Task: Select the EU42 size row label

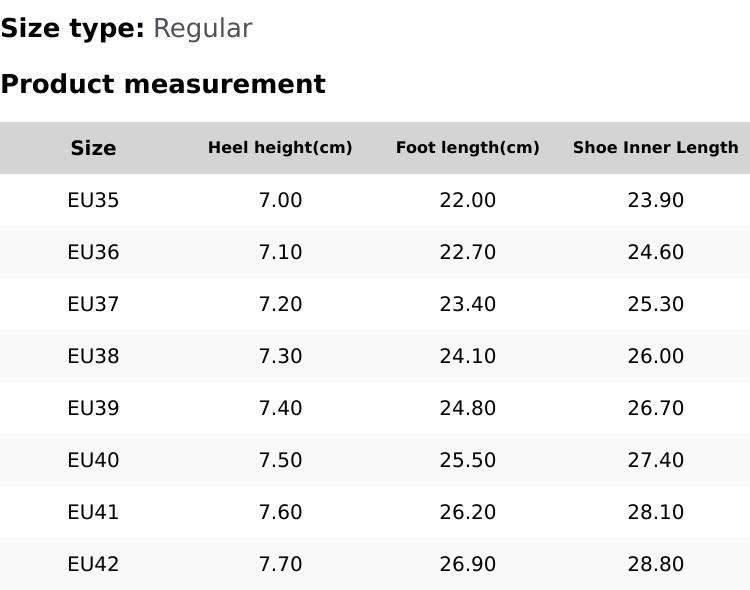Action: (93, 564)
